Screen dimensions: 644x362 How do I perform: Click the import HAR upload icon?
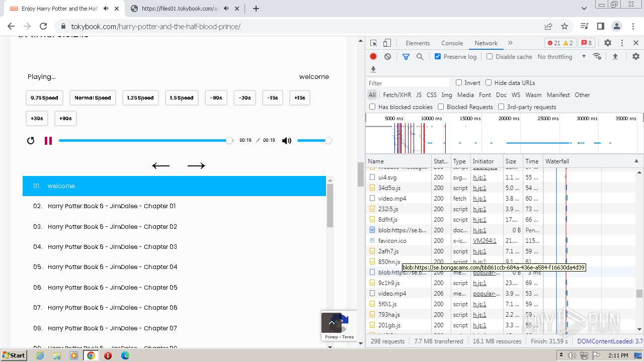(615, 57)
